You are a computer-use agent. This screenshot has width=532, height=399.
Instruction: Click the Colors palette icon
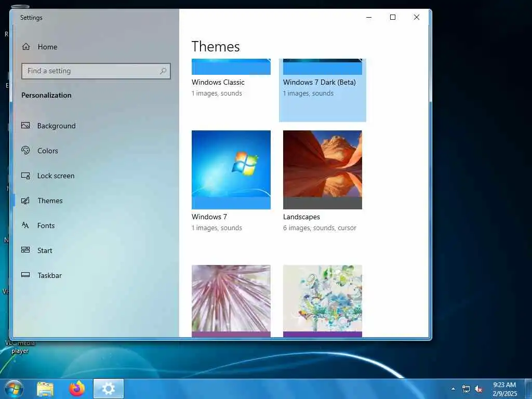[x=25, y=150]
